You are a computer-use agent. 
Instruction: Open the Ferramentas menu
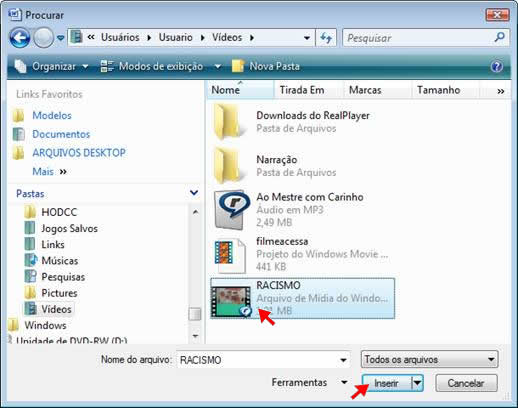tap(309, 382)
